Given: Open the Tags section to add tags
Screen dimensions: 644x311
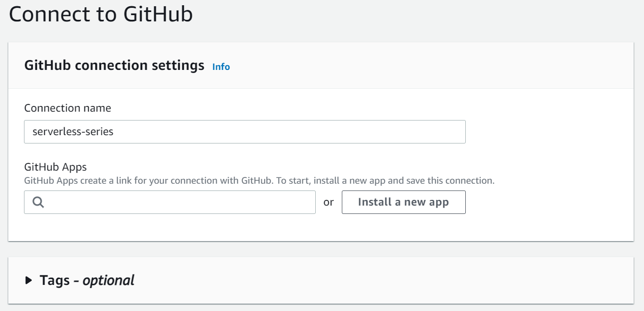Looking at the screenshot, I should pos(86,280).
